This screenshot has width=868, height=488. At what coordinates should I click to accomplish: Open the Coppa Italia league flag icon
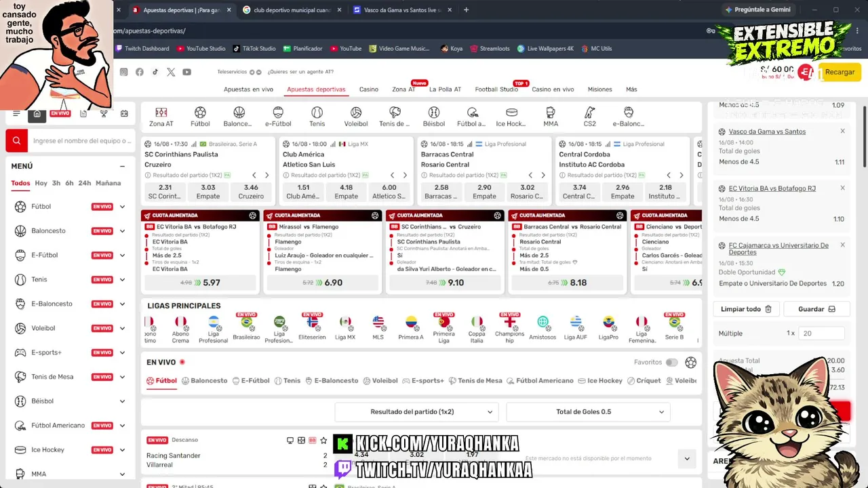point(477,322)
